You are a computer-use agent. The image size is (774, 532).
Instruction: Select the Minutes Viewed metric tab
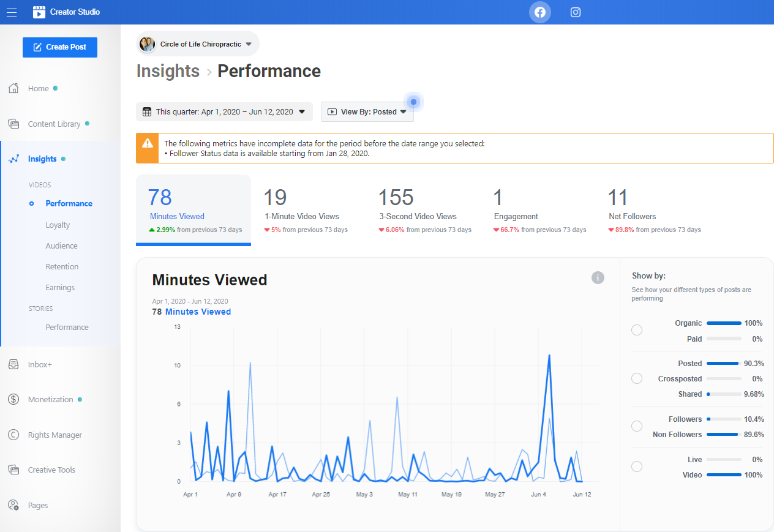pyautogui.click(x=193, y=210)
